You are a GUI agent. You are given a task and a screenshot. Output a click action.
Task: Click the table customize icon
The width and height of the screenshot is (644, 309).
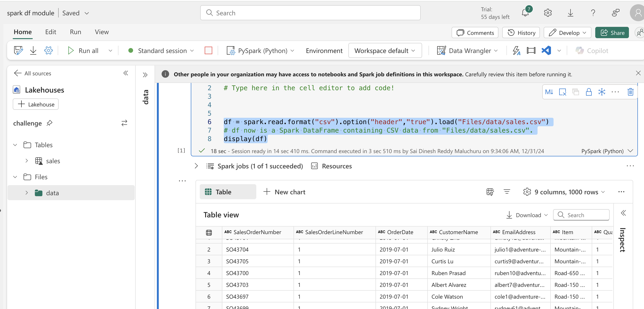tap(490, 192)
